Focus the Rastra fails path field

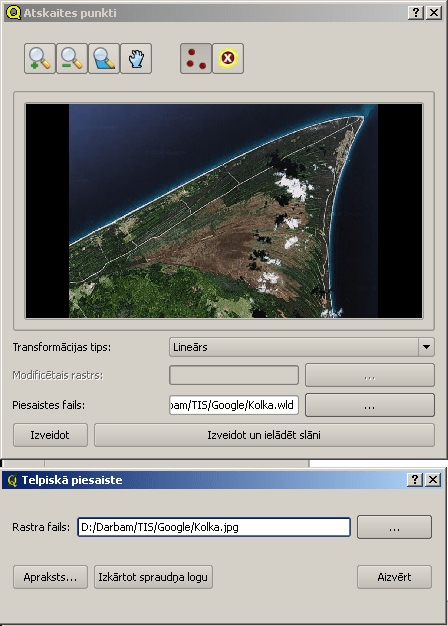click(214, 527)
